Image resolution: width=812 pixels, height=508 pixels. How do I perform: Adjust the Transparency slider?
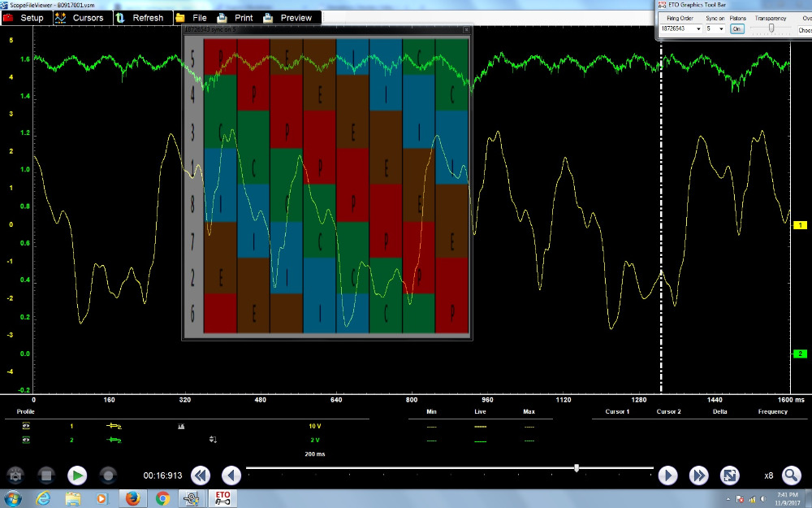[x=771, y=28]
